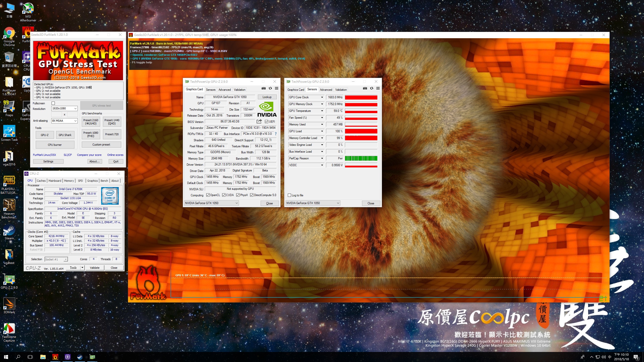Screen dimensions: 644x362
Task: Open the MSI Afterburner desktop icon
Action: [x=28, y=12]
